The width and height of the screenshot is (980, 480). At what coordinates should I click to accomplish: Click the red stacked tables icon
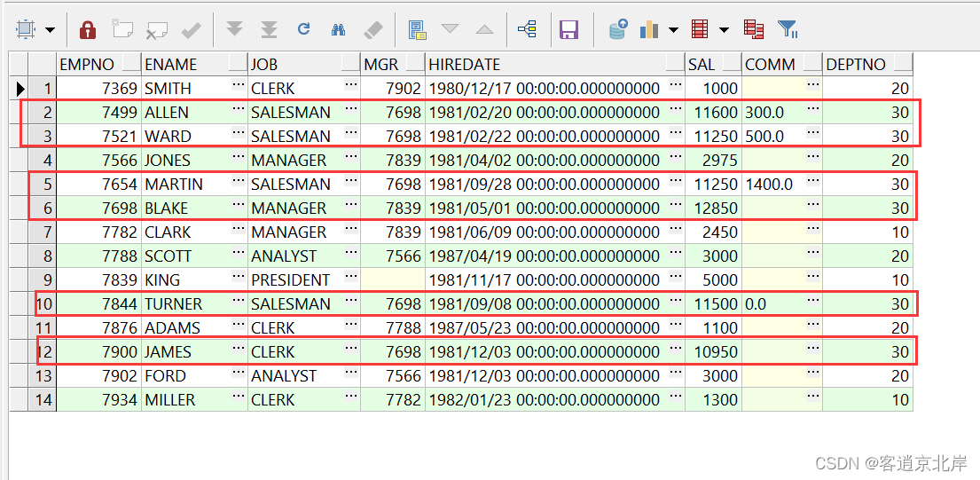point(754,29)
